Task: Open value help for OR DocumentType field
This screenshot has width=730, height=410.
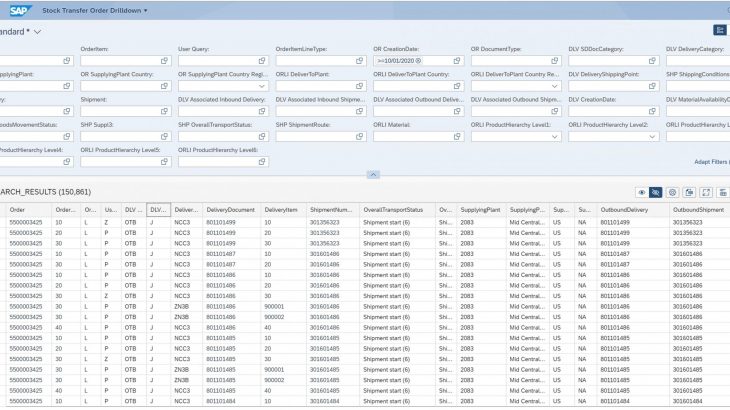Action: (553, 61)
